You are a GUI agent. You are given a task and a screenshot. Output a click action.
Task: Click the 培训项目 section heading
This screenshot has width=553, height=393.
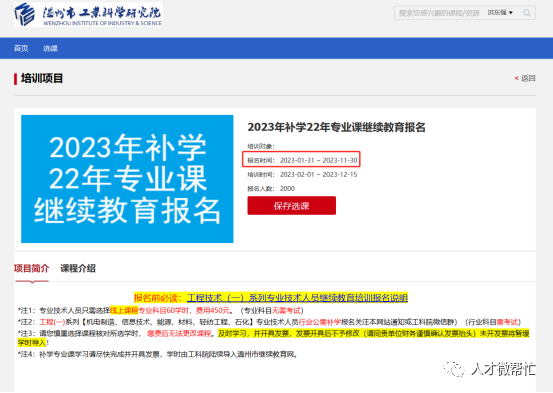click(42, 78)
